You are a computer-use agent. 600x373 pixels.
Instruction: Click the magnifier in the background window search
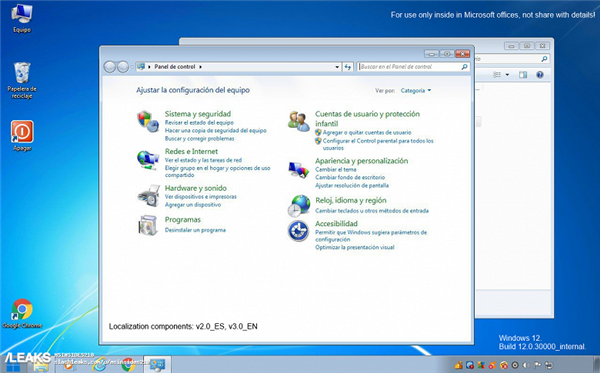pyautogui.click(x=544, y=59)
